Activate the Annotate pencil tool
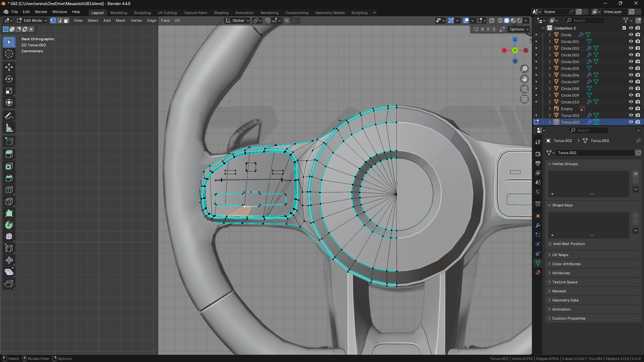 (9, 116)
